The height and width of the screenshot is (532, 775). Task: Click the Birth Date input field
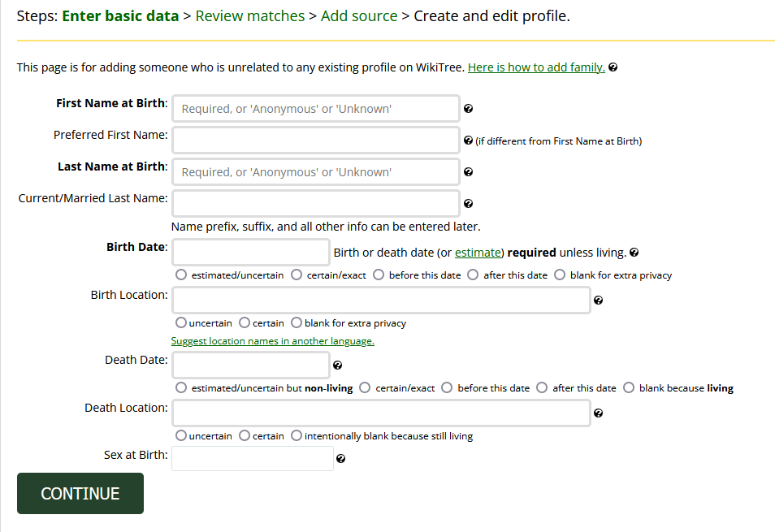point(249,252)
